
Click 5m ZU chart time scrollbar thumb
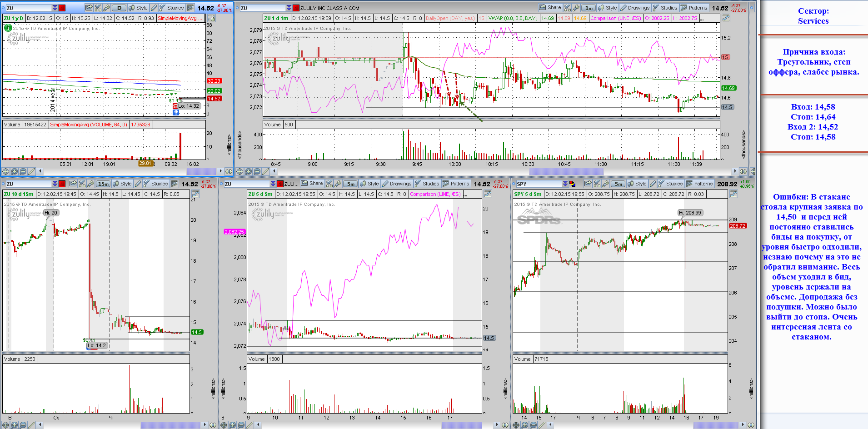[462, 425]
